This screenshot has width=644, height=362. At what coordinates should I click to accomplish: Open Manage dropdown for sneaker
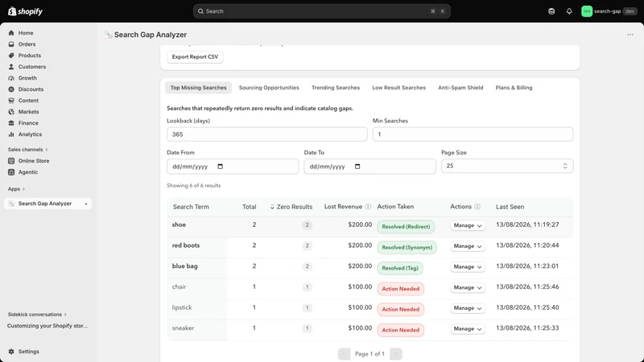click(x=468, y=329)
